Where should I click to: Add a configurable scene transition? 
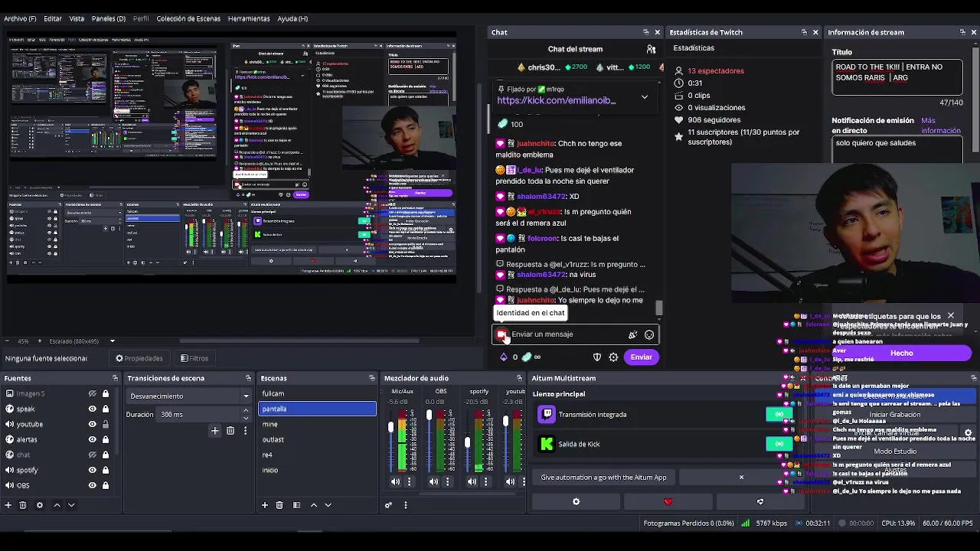215,431
